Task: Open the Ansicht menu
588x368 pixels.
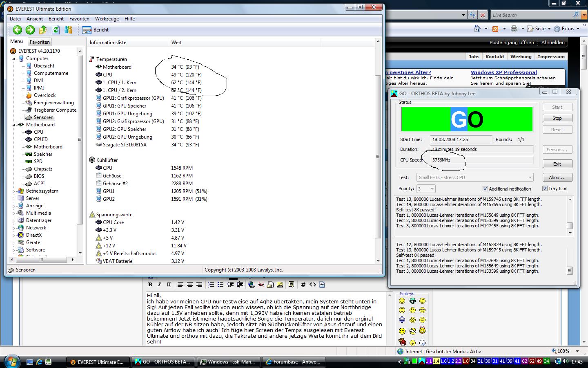Action: [x=35, y=19]
